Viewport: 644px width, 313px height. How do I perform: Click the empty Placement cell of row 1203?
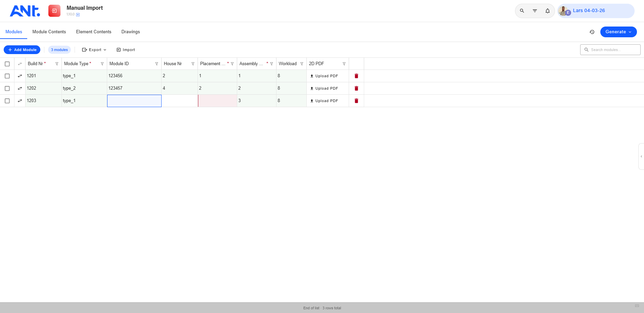coord(217,101)
